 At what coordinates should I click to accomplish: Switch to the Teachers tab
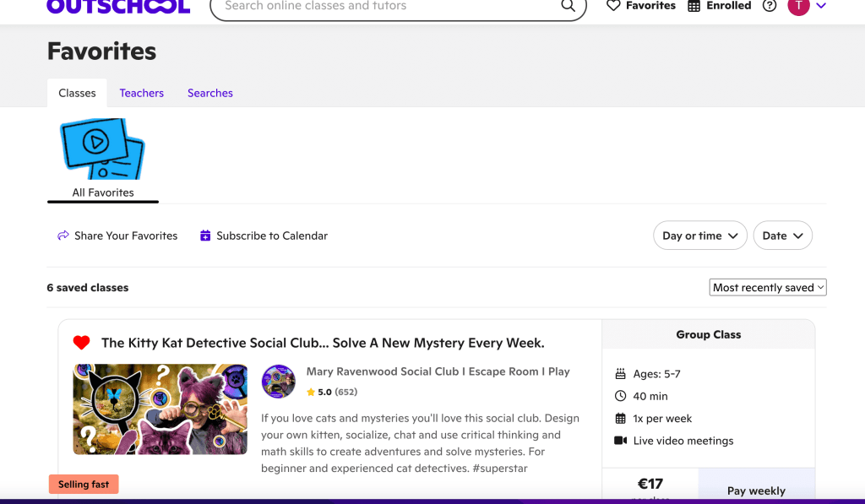141,93
